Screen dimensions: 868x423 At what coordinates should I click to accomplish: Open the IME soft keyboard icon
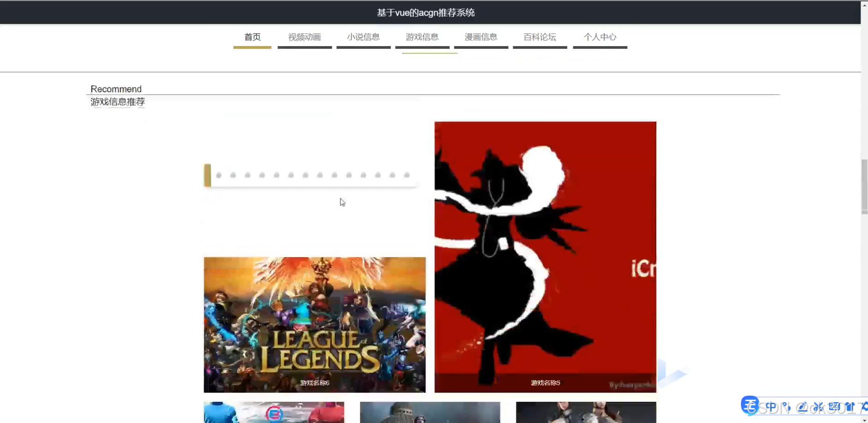834,407
